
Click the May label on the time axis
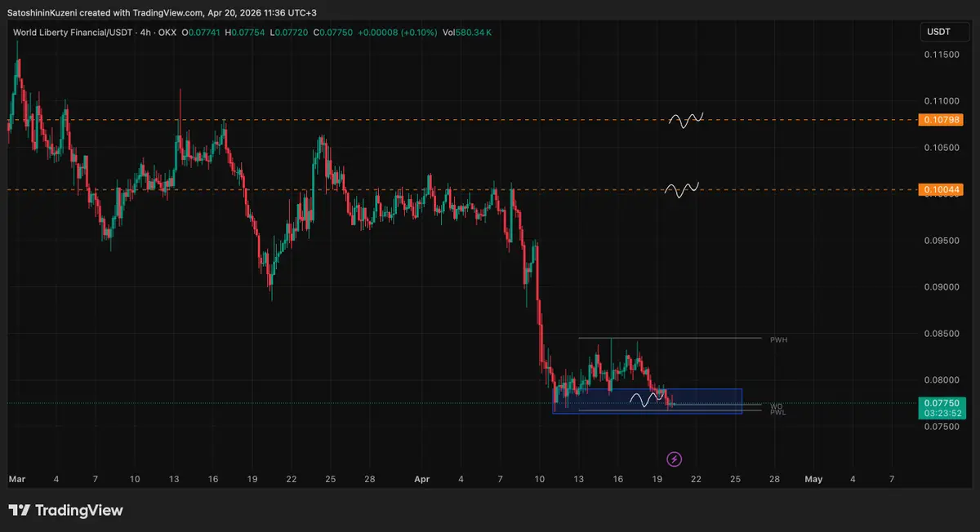[813, 479]
